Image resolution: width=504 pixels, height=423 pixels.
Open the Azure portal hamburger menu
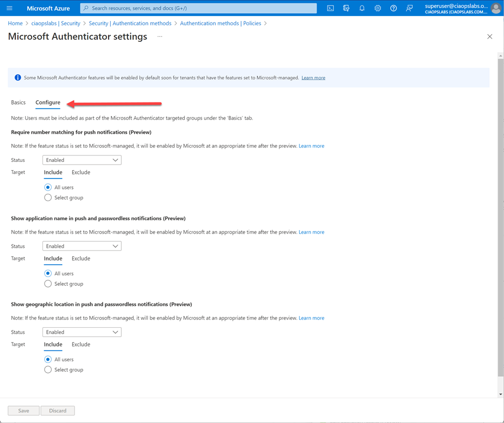point(9,8)
